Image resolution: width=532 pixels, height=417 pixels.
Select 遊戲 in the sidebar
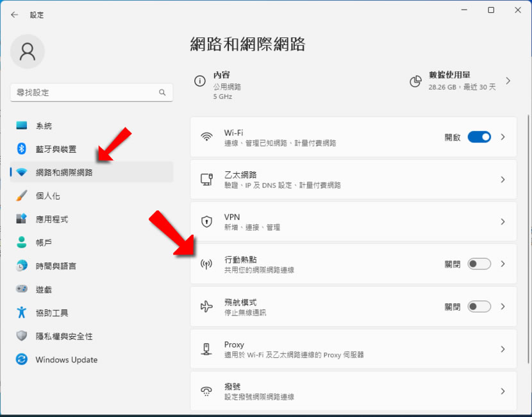pyautogui.click(x=92, y=289)
